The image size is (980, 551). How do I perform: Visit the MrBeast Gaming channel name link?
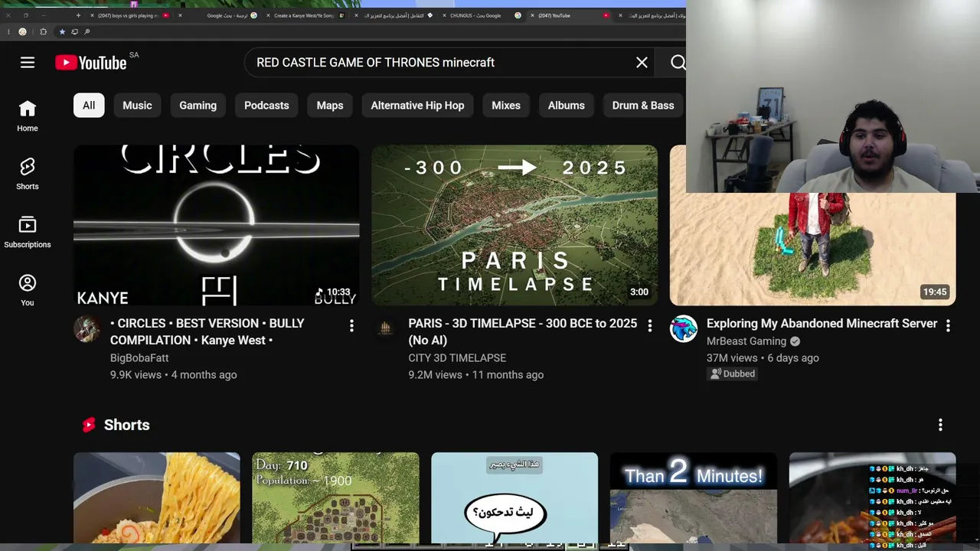746,341
